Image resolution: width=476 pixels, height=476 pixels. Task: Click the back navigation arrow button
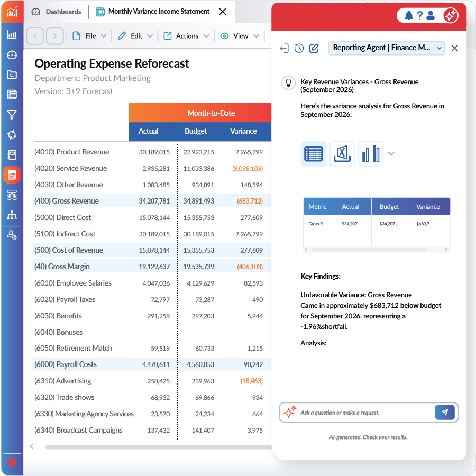pyautogui.click(x=35, y=36)
